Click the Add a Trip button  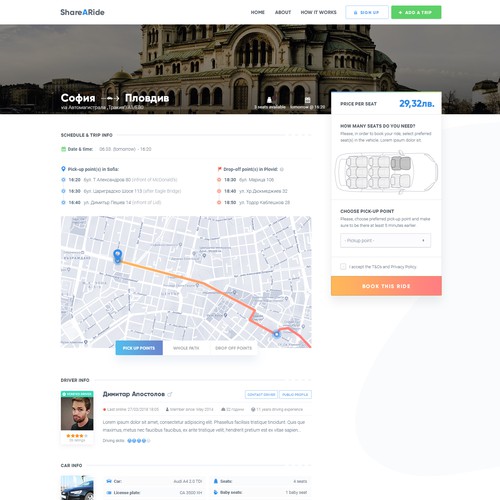(416, 12)
